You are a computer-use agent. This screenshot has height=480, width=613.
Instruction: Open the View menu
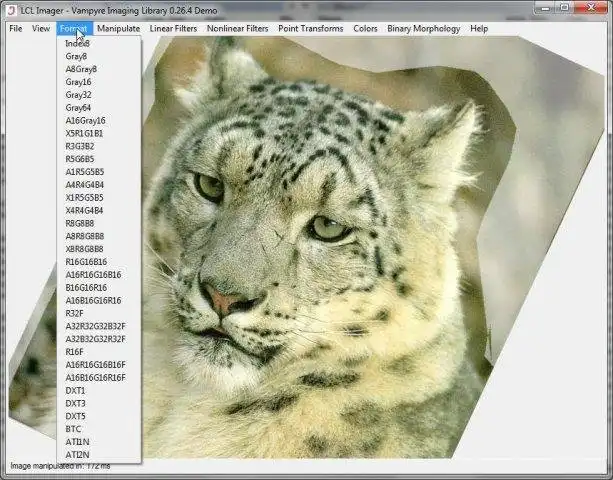[41, 29]
